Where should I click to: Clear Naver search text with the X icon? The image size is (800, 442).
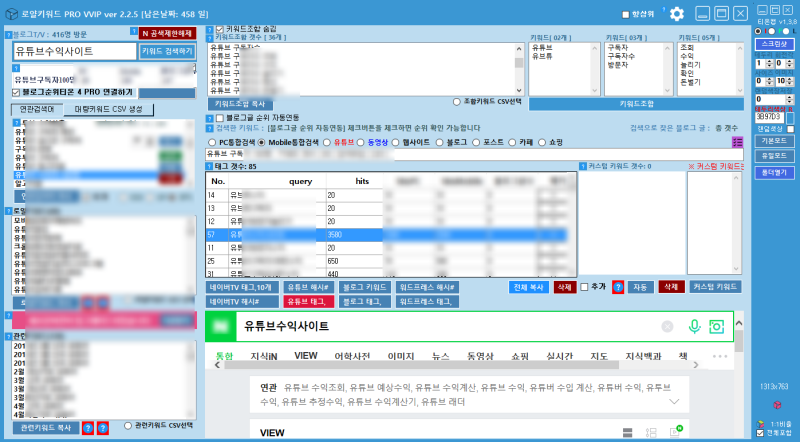[x=667, y=326]
